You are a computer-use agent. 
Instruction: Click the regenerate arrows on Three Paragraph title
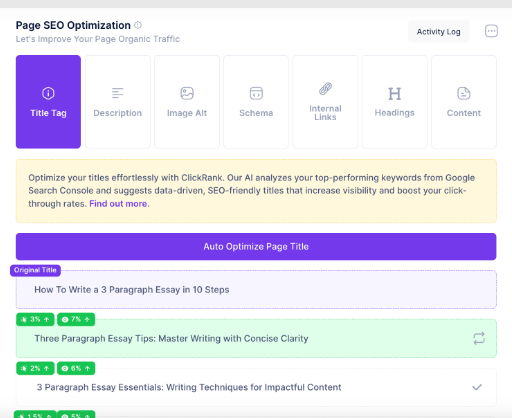click(x=479, y=338)
